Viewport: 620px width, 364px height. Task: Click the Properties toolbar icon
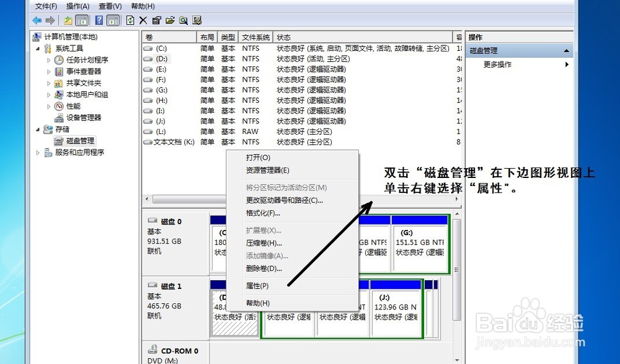tap(156, 20)
